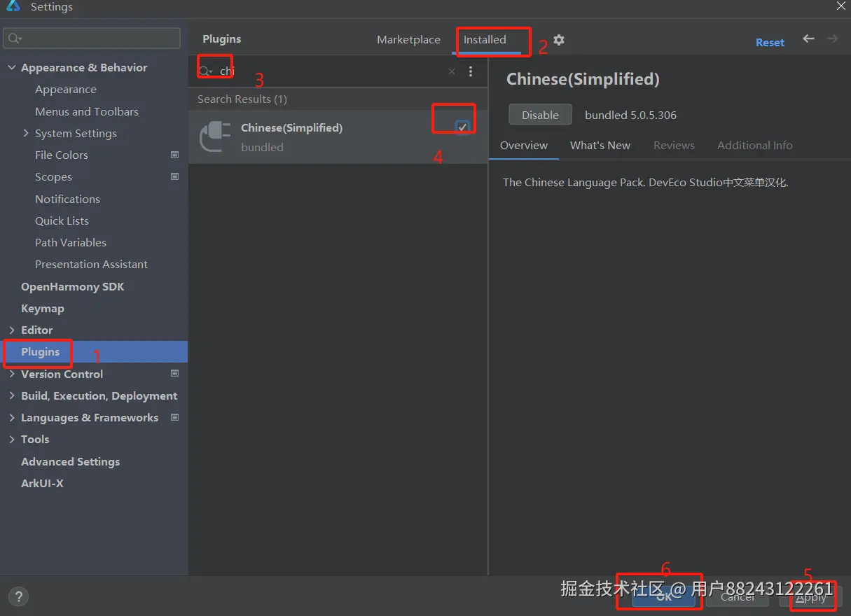Screen dimensions: 851x616
Task: Open plugin search options three-dot menu
Action: (471, 71)
